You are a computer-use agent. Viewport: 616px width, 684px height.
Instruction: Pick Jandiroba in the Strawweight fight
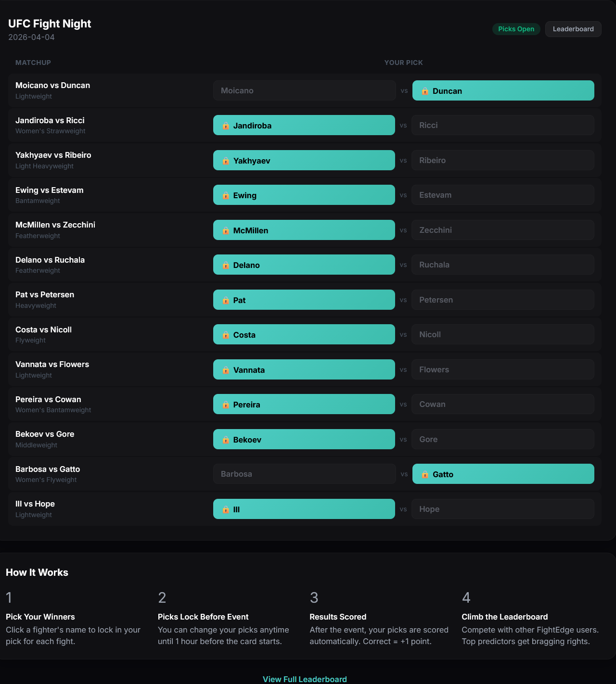[x=304, y=125]
